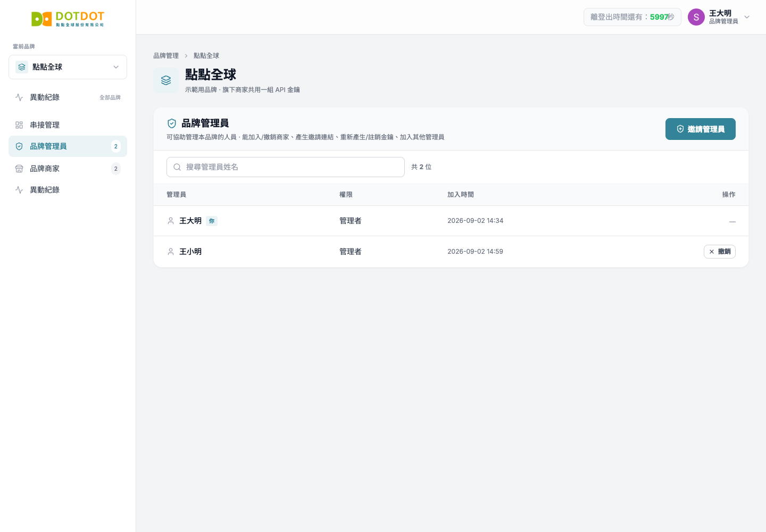The height and width of the screenshot is (532, 766).
Task: Click the large layers icon next to title
Action: click(x=166, y=80)
